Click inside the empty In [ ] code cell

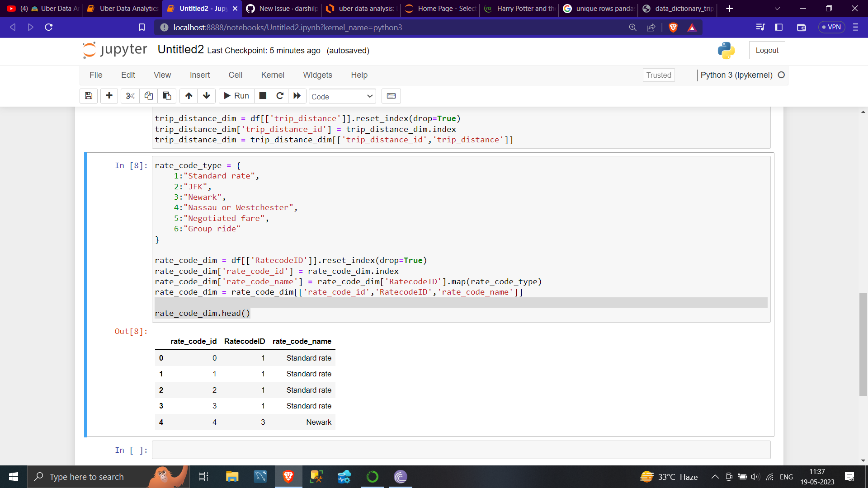coord(316,450)
